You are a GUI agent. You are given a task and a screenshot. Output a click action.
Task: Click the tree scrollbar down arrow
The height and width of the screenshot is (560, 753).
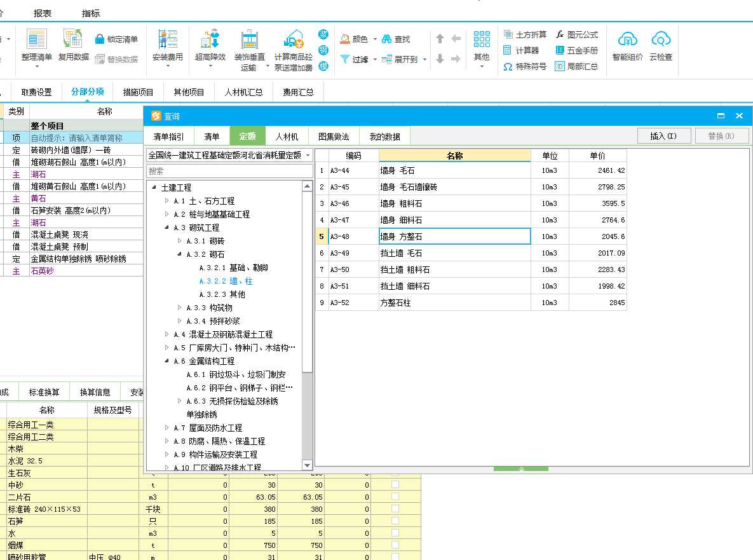(308, 465)
